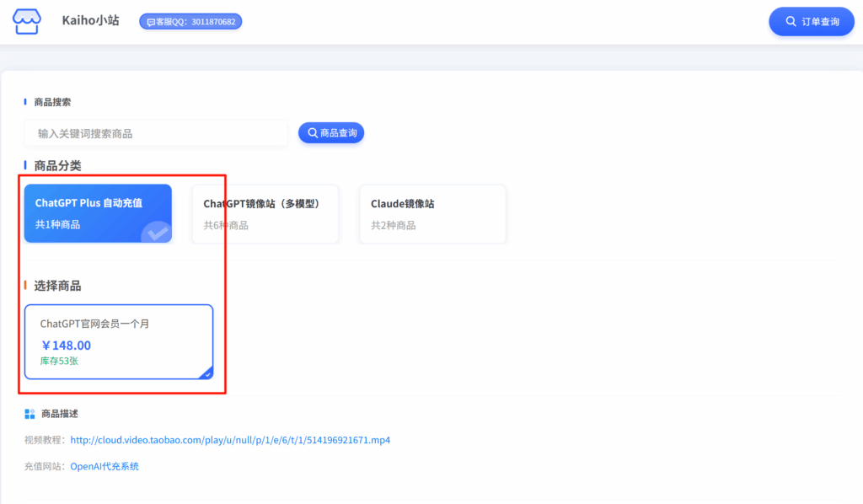Select the ChatGPT Plus 自动充值 category

point(98,213)
